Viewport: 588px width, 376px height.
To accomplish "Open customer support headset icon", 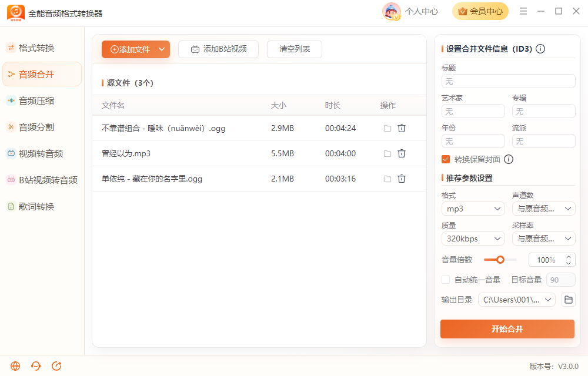I will click(36, 366).
